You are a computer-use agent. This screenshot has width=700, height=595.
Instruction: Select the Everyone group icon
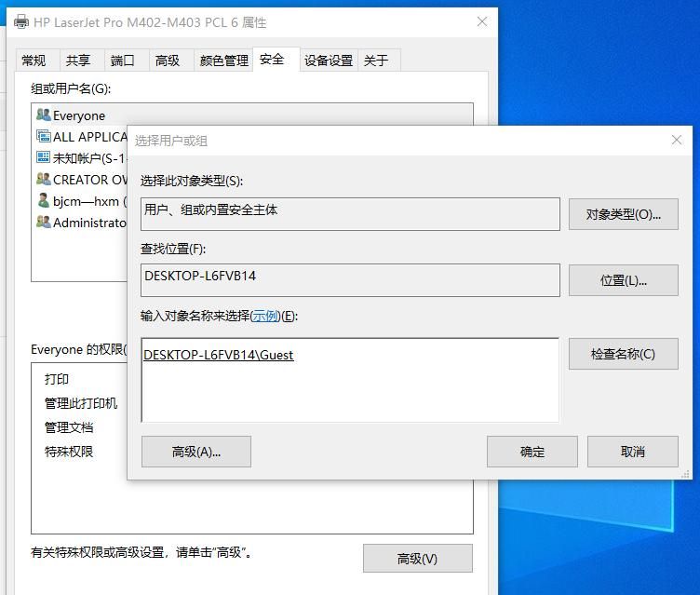(x=44, y=115)
